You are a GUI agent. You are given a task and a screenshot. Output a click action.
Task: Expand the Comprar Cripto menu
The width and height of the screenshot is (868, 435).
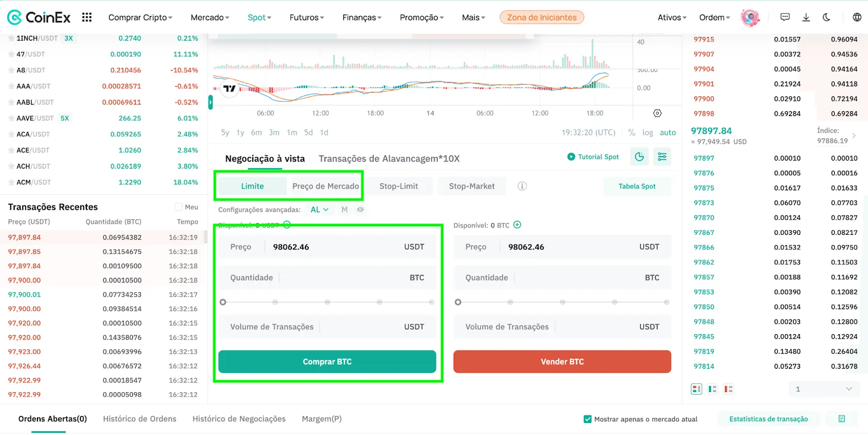(140, 17)
